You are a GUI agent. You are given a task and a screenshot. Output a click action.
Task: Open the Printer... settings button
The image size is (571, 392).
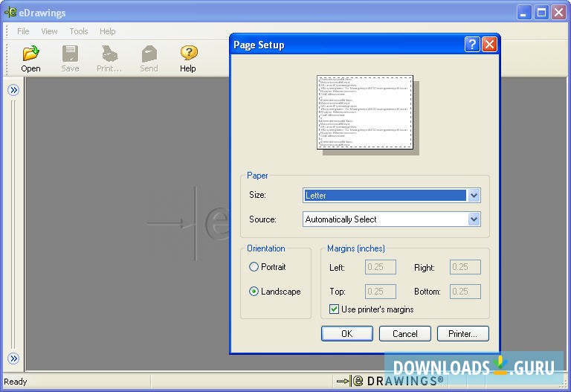(x=463, y=334)
